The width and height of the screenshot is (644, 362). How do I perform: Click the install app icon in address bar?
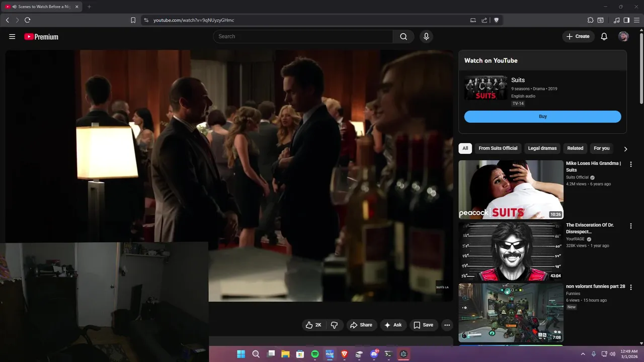[x=473, y=20]
